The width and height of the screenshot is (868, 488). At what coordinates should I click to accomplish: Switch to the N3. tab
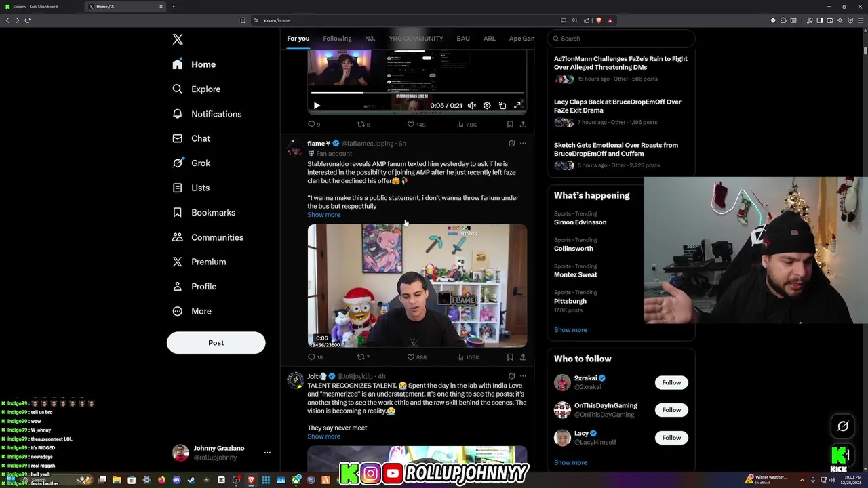point(370,39)
